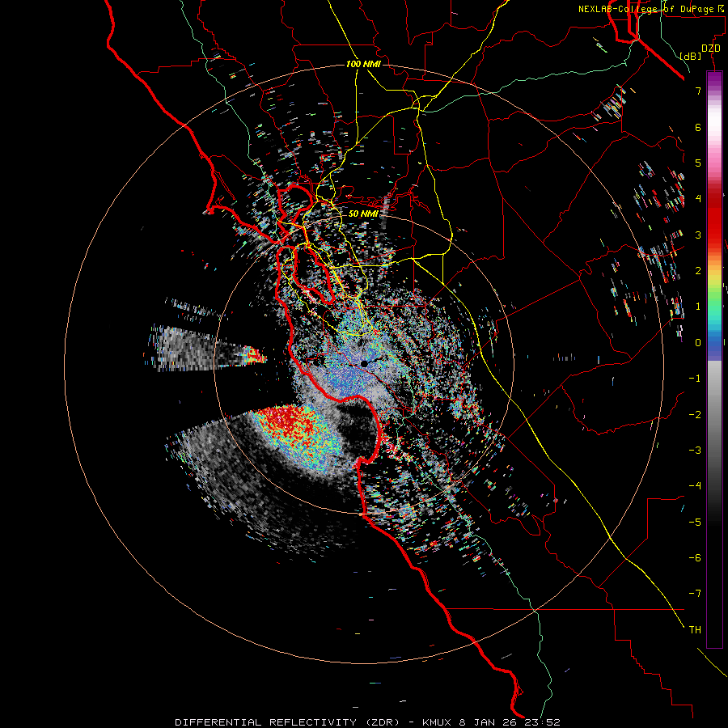Click the '-1' value on the color scale
The width and height of the screenshot is (728, 728).
coord(695,379)
